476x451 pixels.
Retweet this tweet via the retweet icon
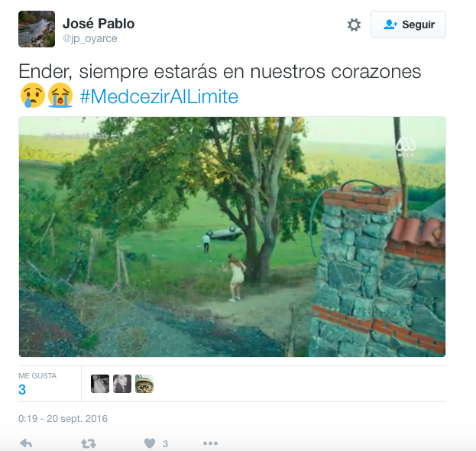pyautogui.click(x=89, y=443)
